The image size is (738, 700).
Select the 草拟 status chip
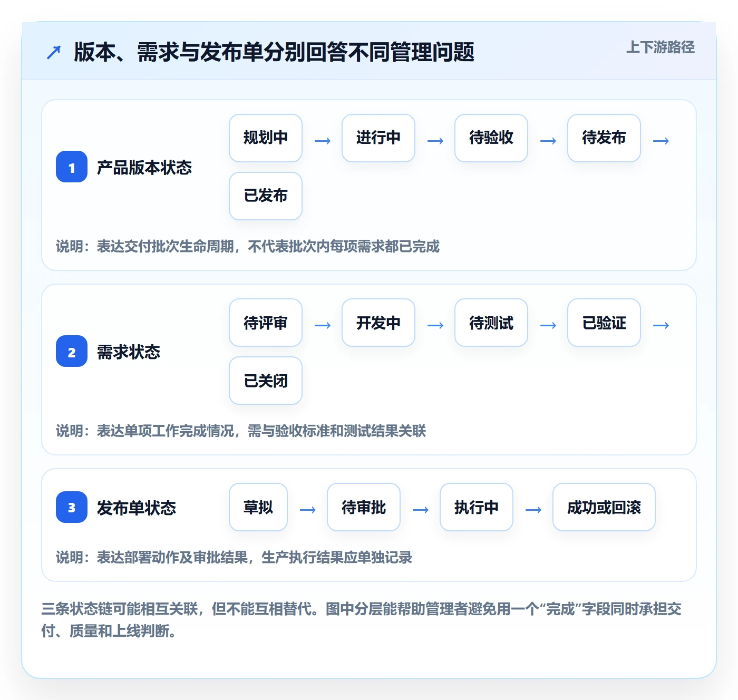click(x=258, y=507)
